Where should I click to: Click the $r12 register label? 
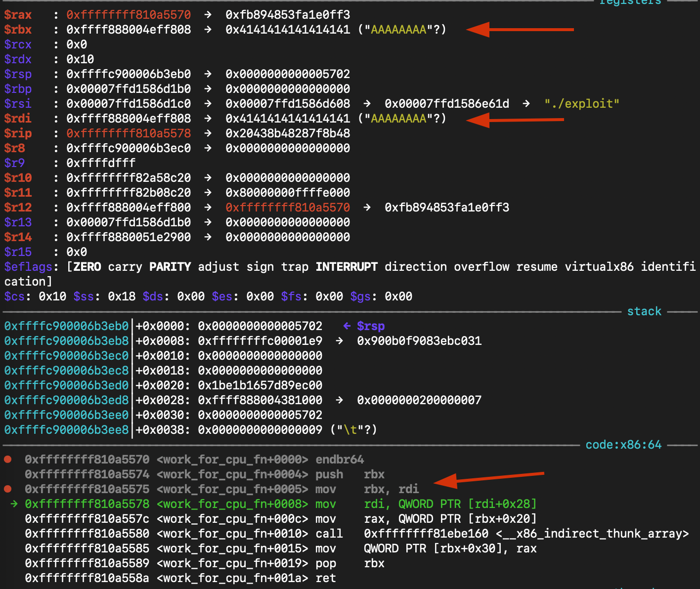[x=18, y=208]
